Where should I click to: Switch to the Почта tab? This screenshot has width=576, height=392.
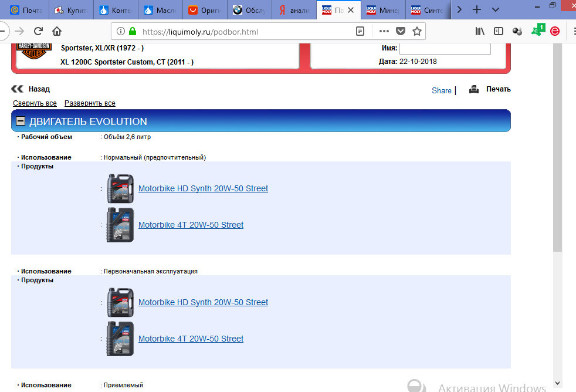point(26,11)
